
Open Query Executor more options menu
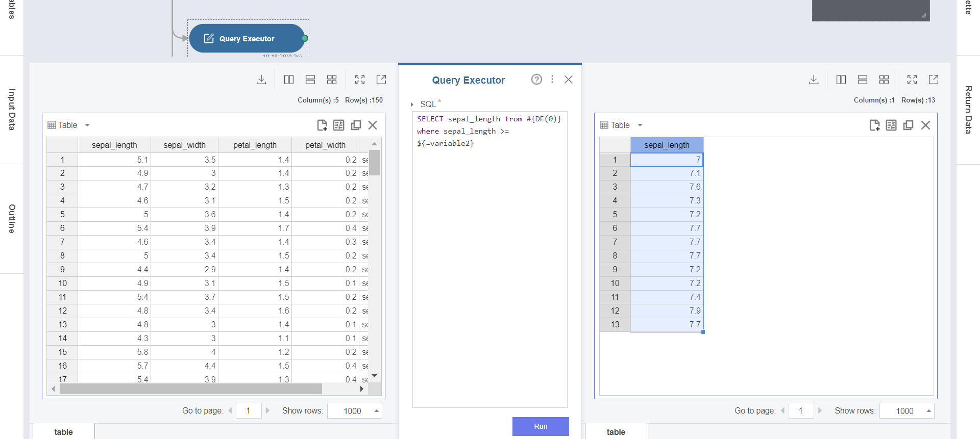coord(552,80)
